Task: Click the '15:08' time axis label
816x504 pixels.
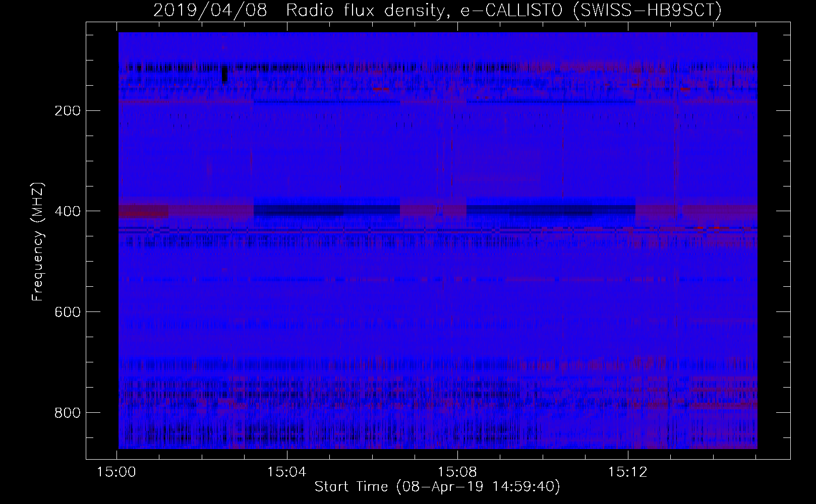Action: tap(457, 472)
